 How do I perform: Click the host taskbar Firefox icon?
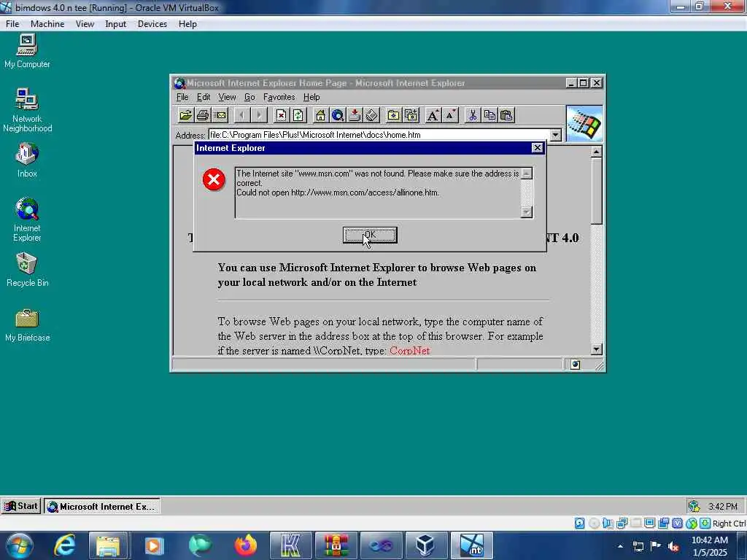pyautogui.click(x=246, y=545)
